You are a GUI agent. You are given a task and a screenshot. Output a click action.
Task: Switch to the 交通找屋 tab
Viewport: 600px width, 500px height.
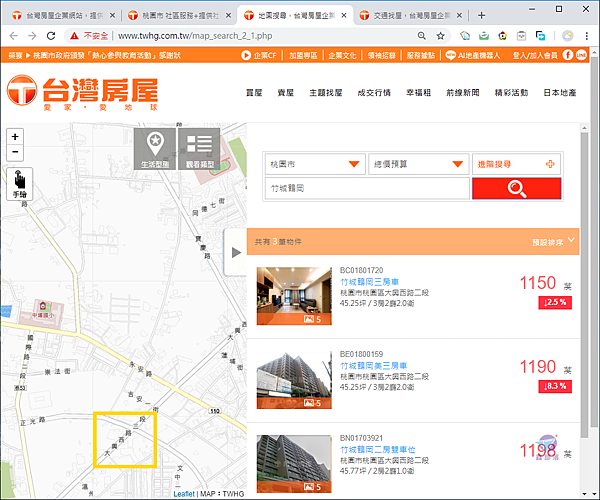tap(411, 15)
